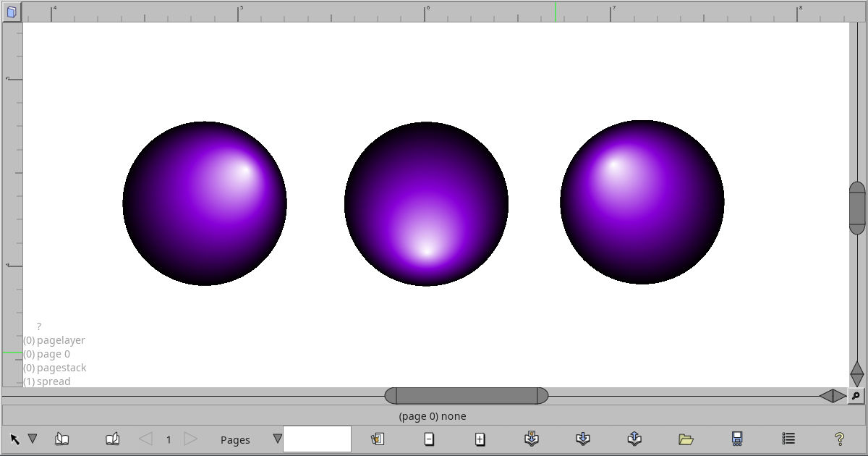
Task: Click the edit page icon beside the input
Action: pos(378,439)
